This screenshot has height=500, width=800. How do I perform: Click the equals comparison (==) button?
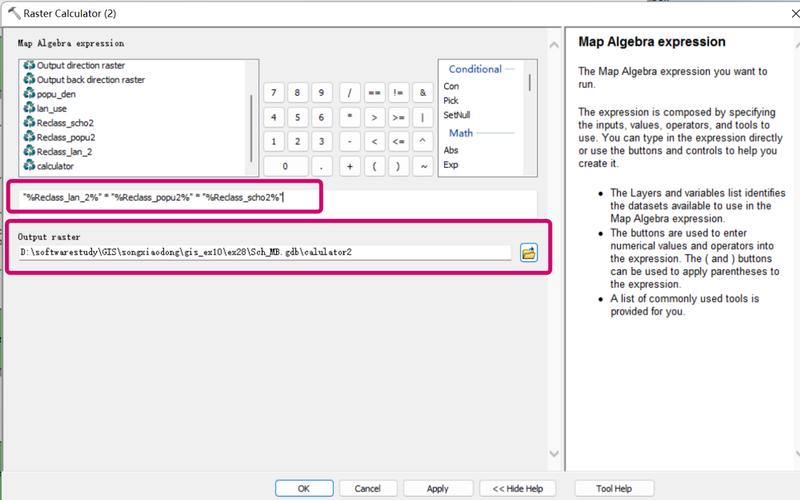coord(374,92)
